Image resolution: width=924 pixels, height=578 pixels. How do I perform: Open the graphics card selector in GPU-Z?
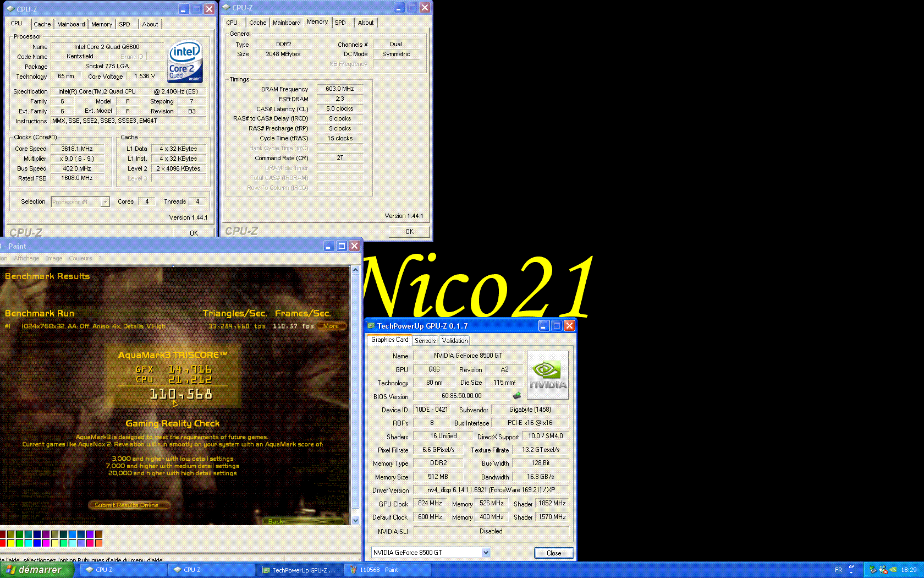tap(486, 553)
